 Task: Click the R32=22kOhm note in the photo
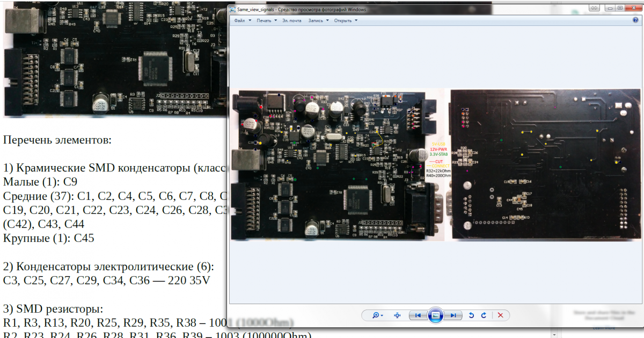438,171
